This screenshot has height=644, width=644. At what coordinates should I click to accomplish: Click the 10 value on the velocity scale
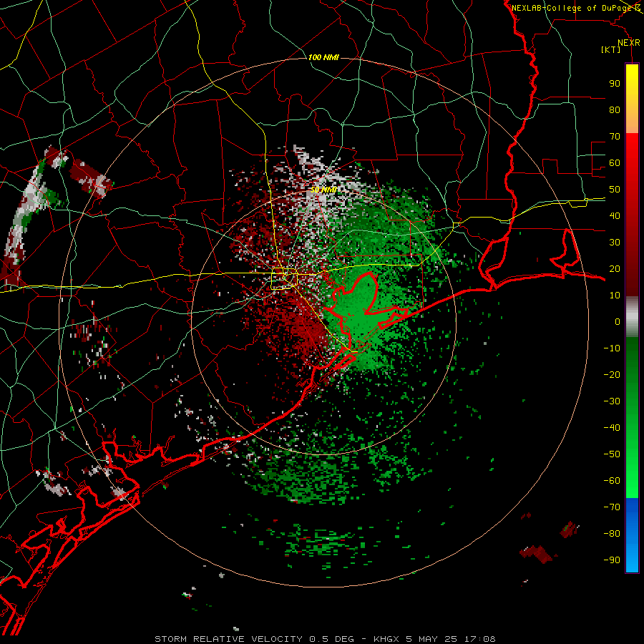pyautogui.click(x=615, y=296)
